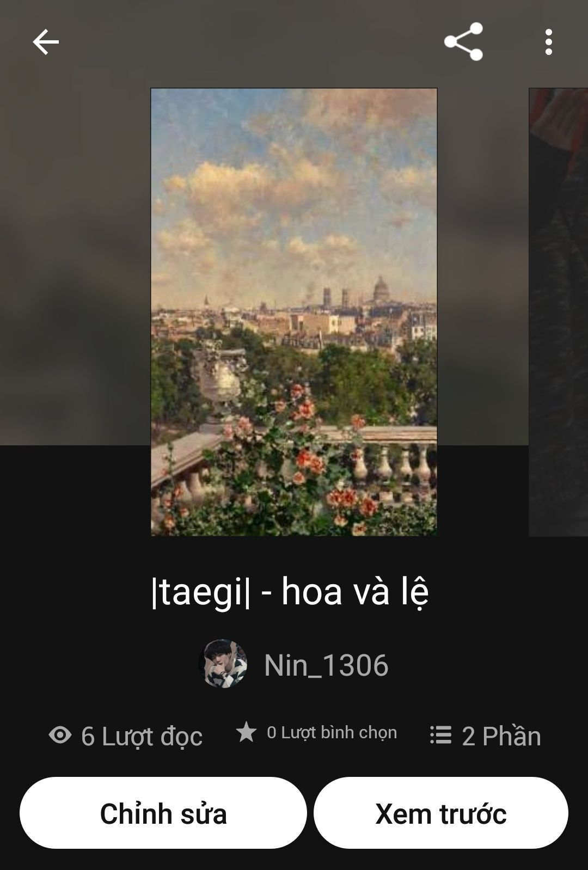Click the Xem trước button
This screenshot has width=588, height=870.
tap(441, 813)
